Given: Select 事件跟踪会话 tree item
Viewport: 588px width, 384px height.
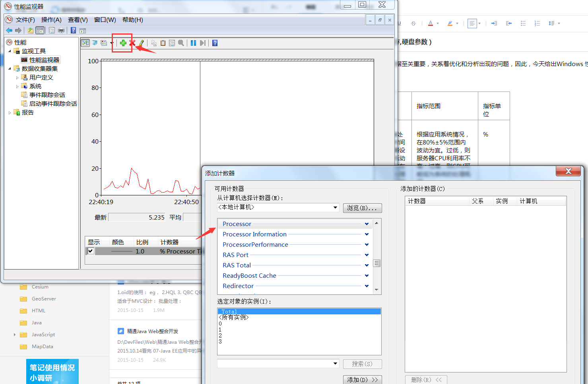Looking at the screenshot, I should 47,95.
